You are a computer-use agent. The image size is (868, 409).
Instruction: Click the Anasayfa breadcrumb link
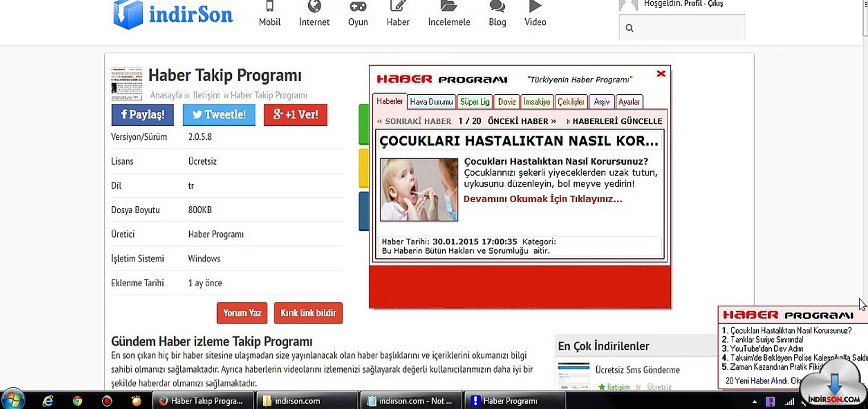tap(166, 95)
